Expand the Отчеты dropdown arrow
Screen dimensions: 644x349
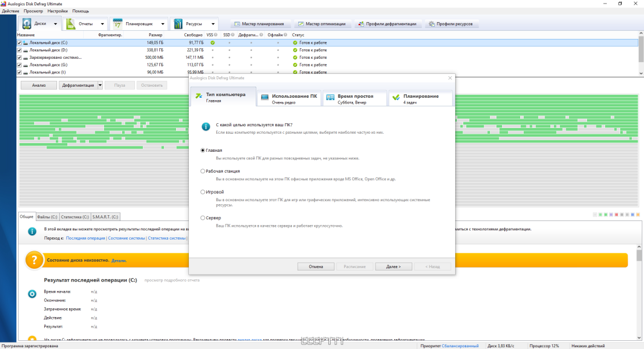click(102, 24)
